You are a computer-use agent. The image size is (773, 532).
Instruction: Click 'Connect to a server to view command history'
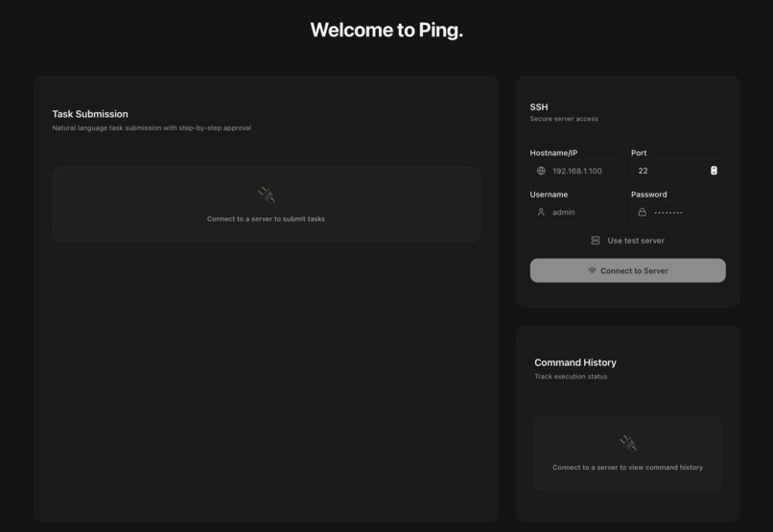click(627, 467)
